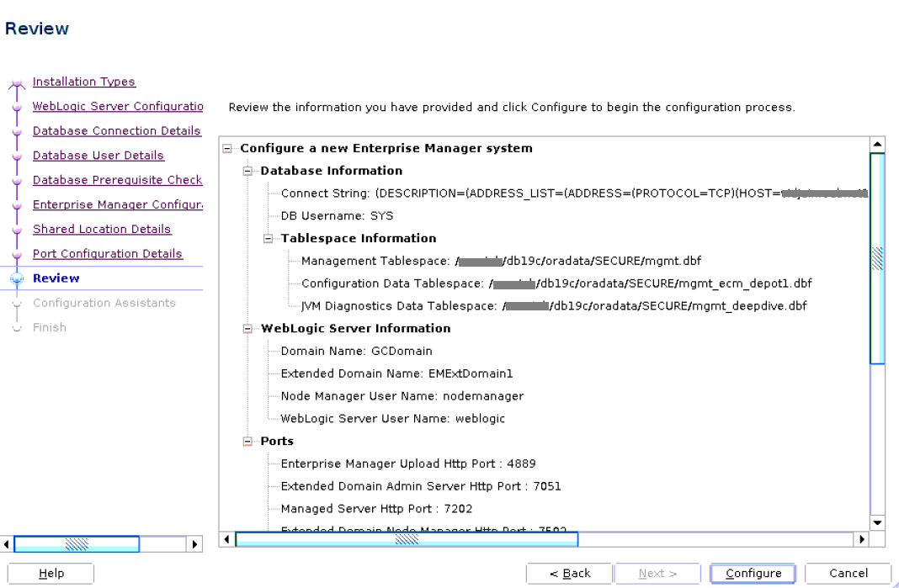Click the Help button
Screen dimensions: 899x588
[x=51, y=573]
